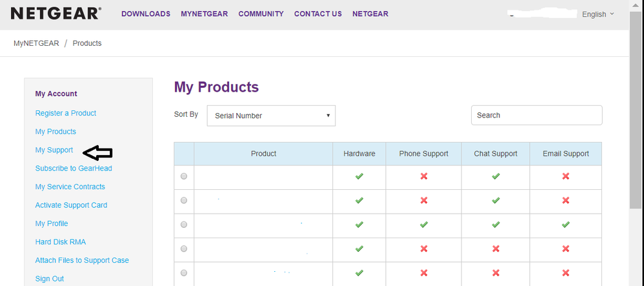Click green Email Support checkmark in third row
The height and width of the screenshot is (286, 644).
point(565,225)
